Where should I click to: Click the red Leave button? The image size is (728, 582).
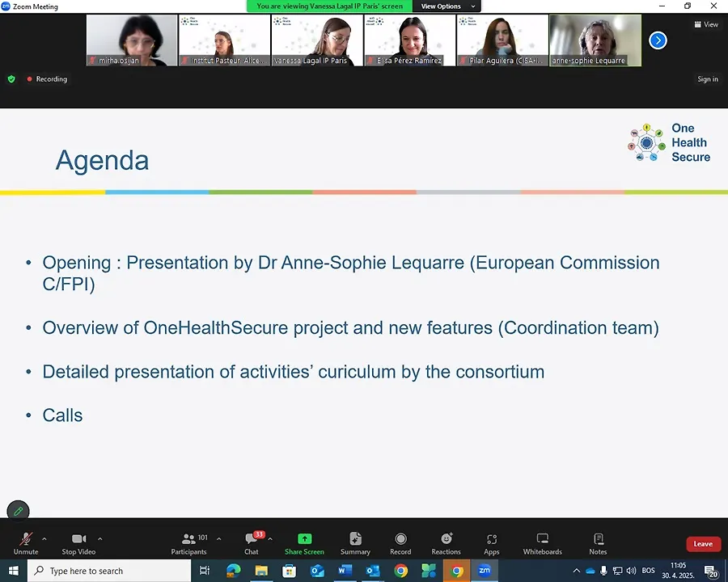point(703,544)
